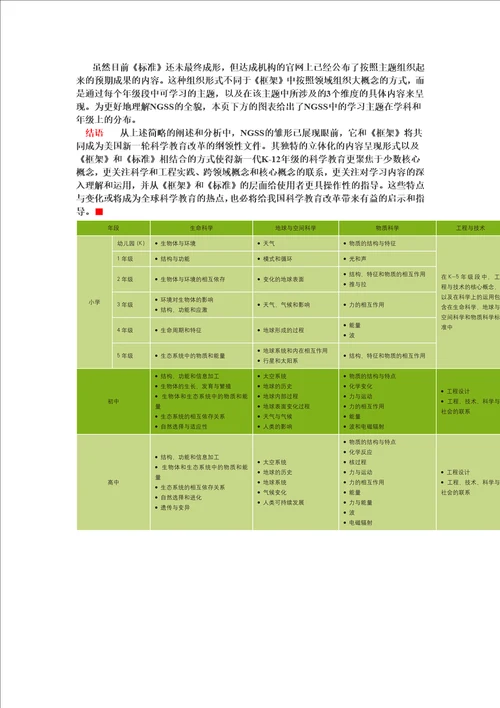Click '遗传与变异' in the 高中 row
500x708 pixels.
pyautogui.click(x=175, y=508)
